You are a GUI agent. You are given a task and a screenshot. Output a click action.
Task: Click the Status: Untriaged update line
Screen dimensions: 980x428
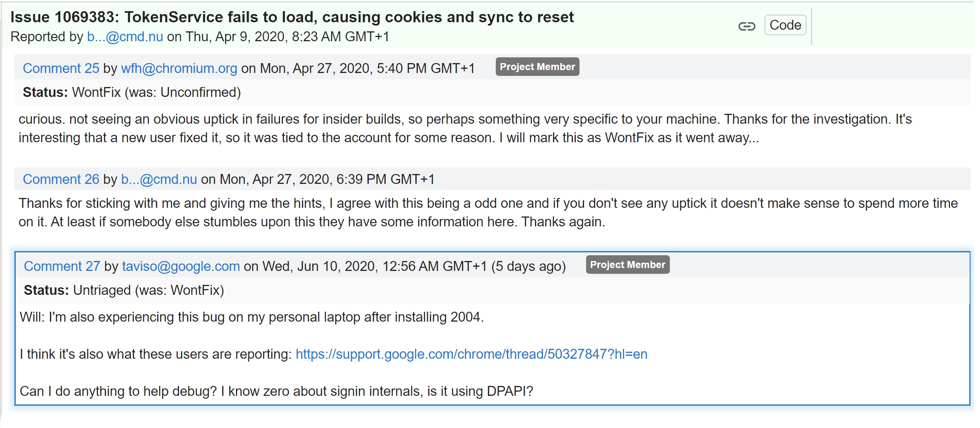coord(124,290)
